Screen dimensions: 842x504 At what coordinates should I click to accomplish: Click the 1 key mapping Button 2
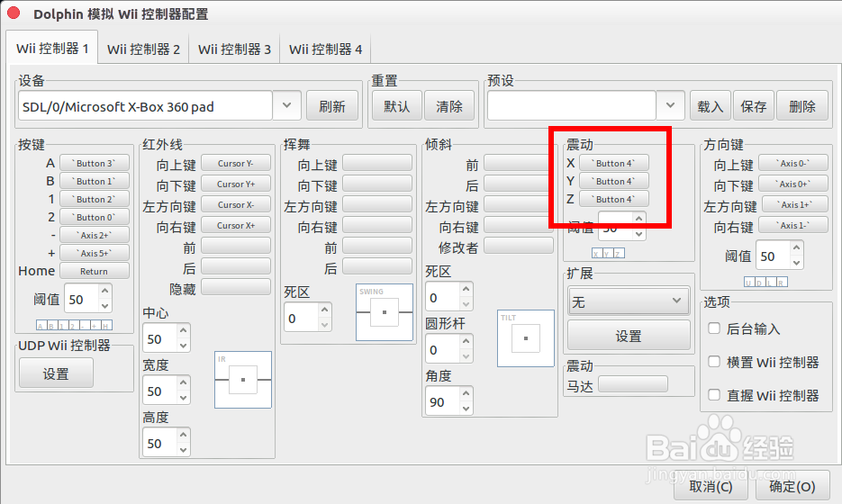(95, 199)
